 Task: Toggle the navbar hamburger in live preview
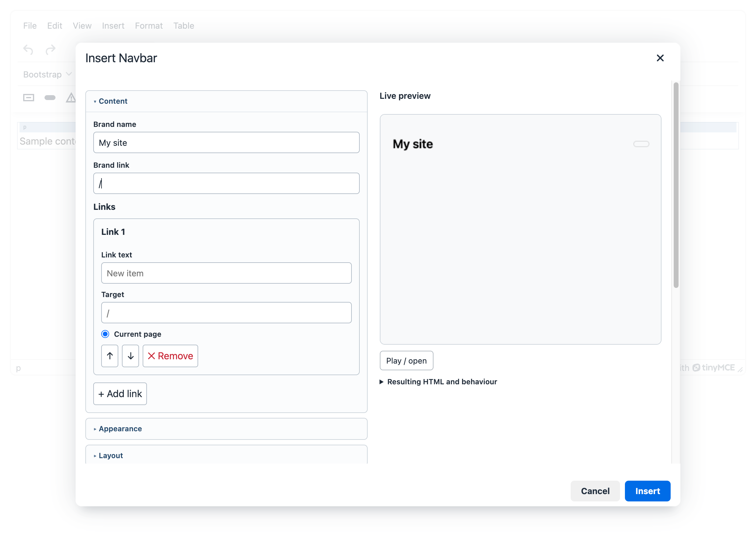click(x=641, y=144)
